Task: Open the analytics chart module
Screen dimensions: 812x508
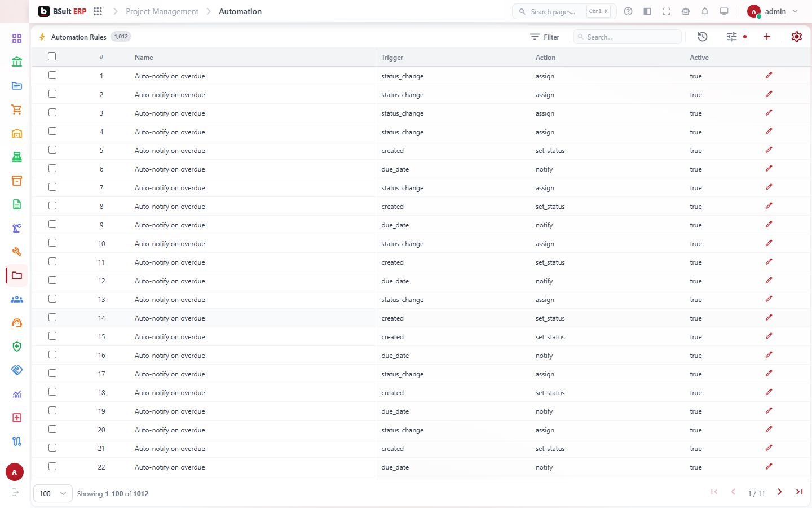Action: pyautogui.click(x=17, y=394)
